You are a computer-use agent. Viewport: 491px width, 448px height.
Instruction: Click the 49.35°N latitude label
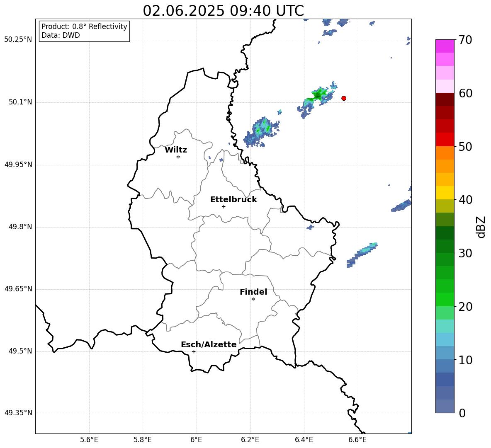(18, 413)
